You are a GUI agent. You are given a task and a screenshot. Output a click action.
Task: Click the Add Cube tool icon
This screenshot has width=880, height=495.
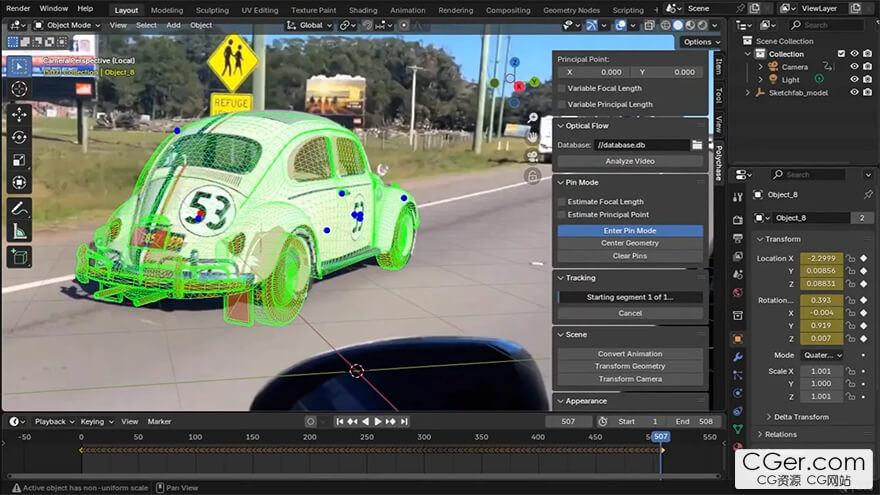coord(19,257)
